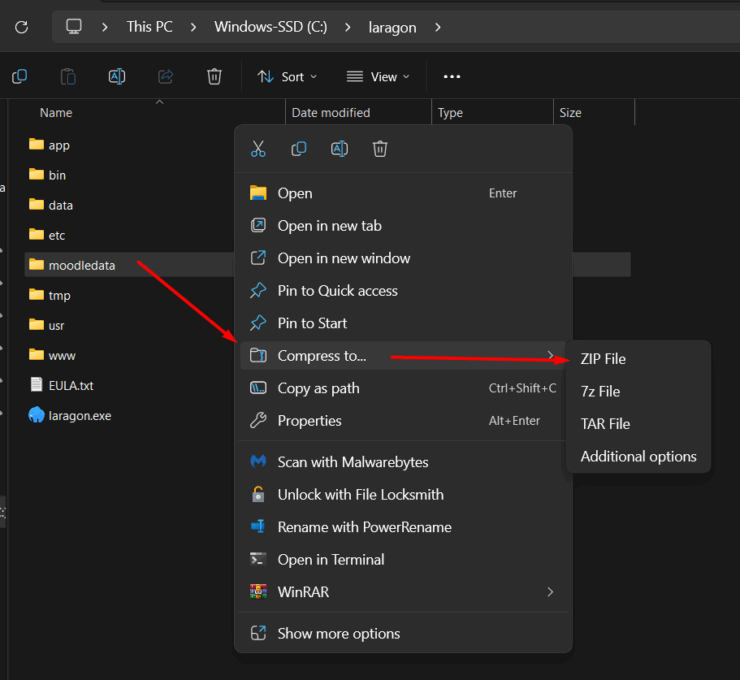Screen dimensions: 740x680
Task: Open the View dropdown
Action: [378, 76]
